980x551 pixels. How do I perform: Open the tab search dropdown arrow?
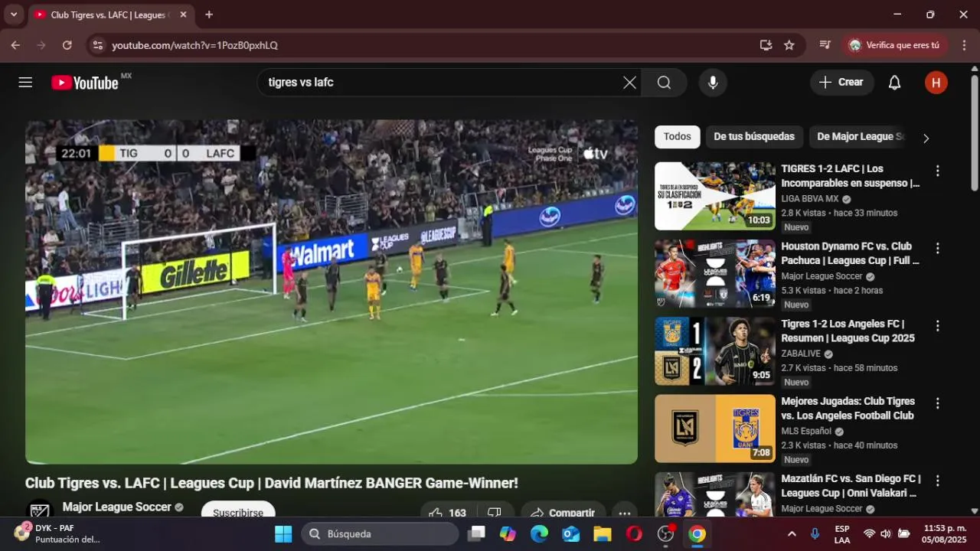click(x=14, y=15)
